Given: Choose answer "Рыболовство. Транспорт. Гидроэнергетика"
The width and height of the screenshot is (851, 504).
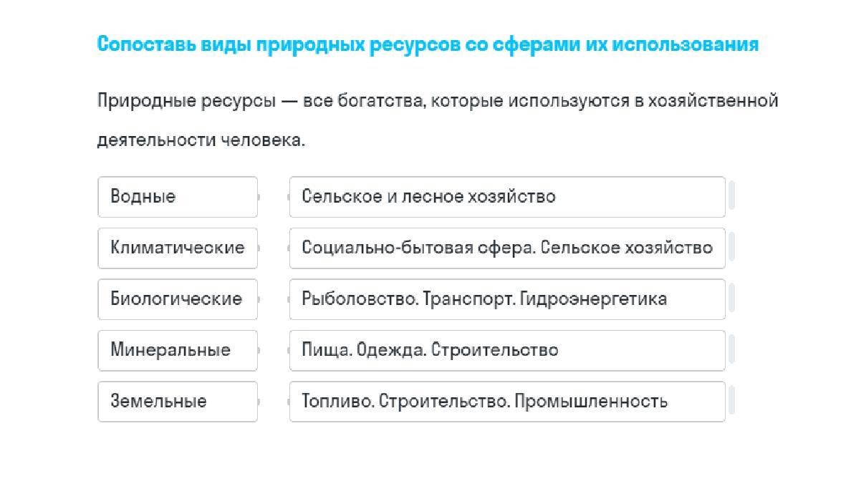Looking at the screenshot, I should 506,299.
